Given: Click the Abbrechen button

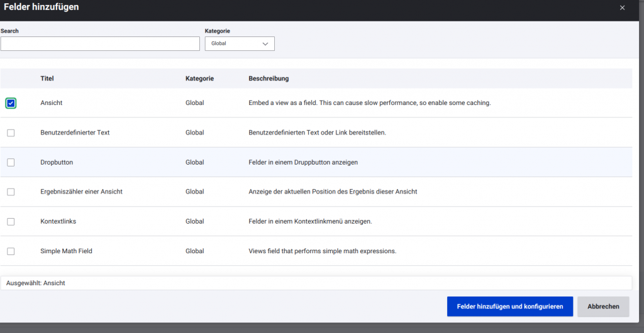Looking at the screenshot, I should click(x=603, y=307).
